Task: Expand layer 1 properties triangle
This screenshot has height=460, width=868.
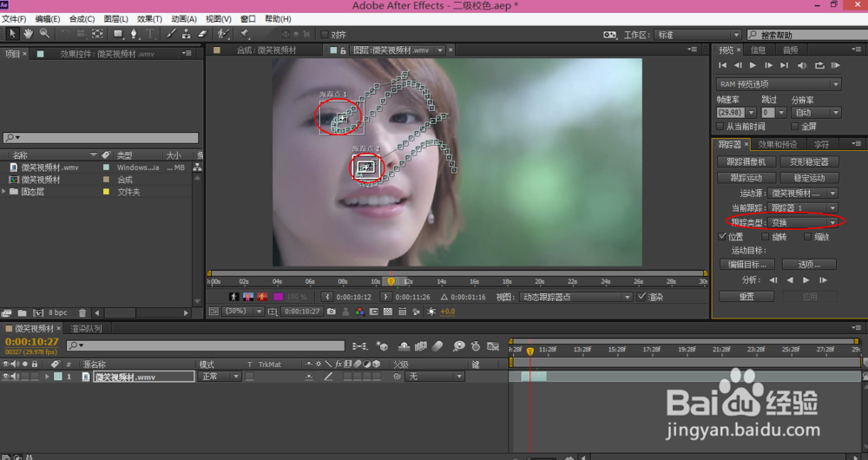Action: (47, 377)
